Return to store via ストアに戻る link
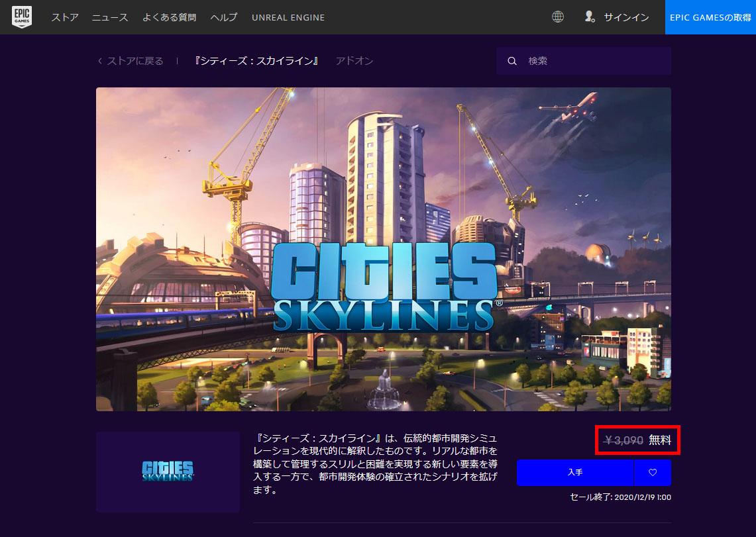The height and width of the screenshot is (537, 756). 135,61
